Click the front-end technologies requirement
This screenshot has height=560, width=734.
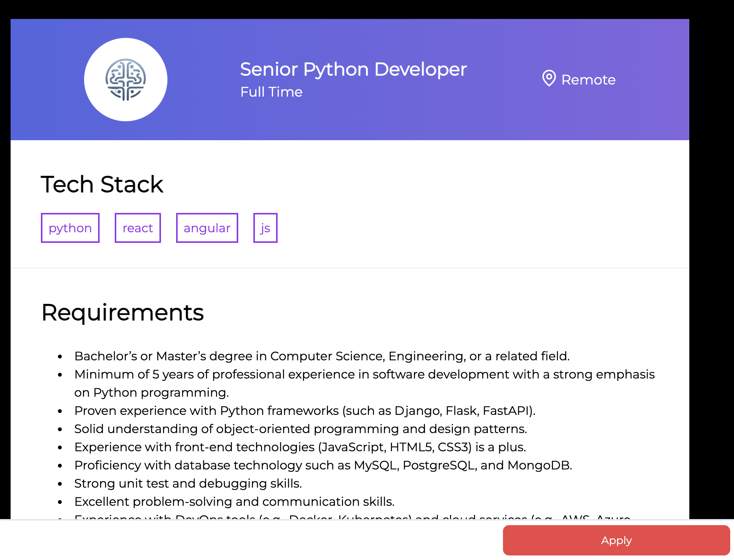coord(300,447)
